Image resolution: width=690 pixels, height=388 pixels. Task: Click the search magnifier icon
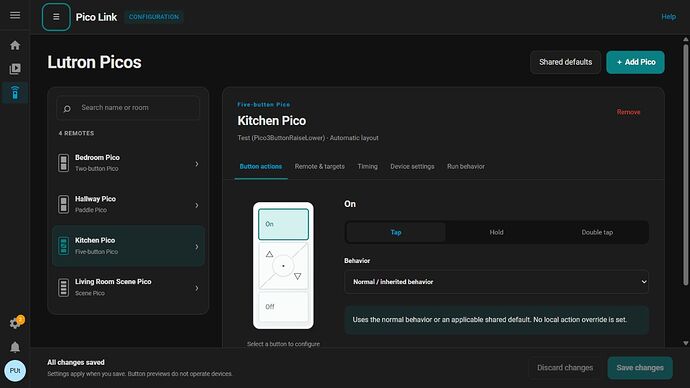(x=67, y=108)
